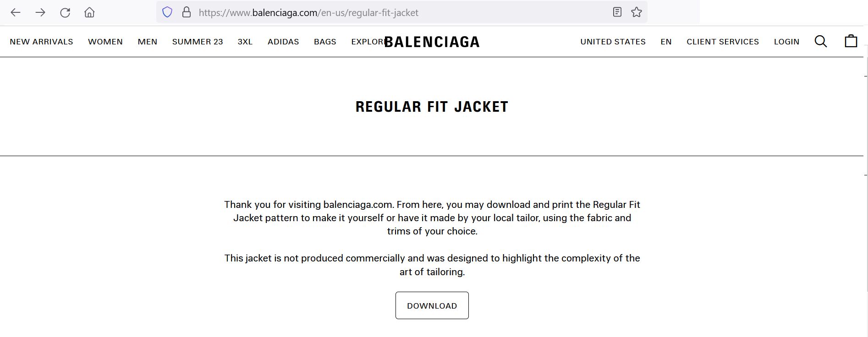Screen dimensions: 868x337
Task: Go to the browser home page
Action: [89, 12]
